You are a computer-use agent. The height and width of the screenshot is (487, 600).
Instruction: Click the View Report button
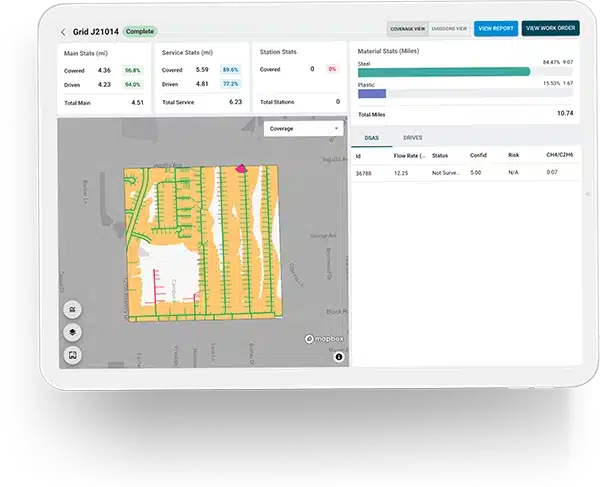(x=496, y=28)
